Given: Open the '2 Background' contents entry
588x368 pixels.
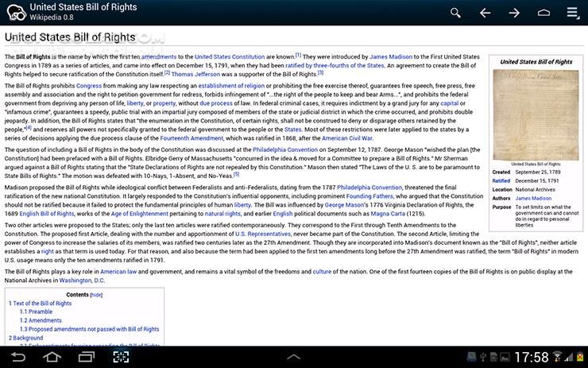Looking at the screenshot, I should [26, 338].
